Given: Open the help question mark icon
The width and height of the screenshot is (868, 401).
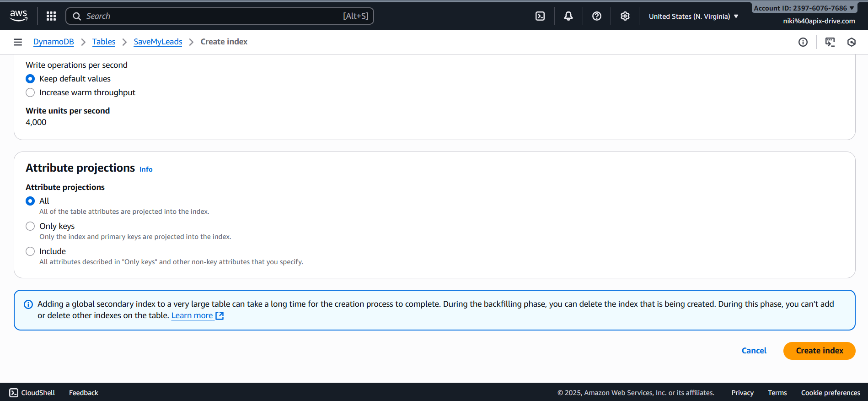Looking at the screenshot, I should click(597, 16).
